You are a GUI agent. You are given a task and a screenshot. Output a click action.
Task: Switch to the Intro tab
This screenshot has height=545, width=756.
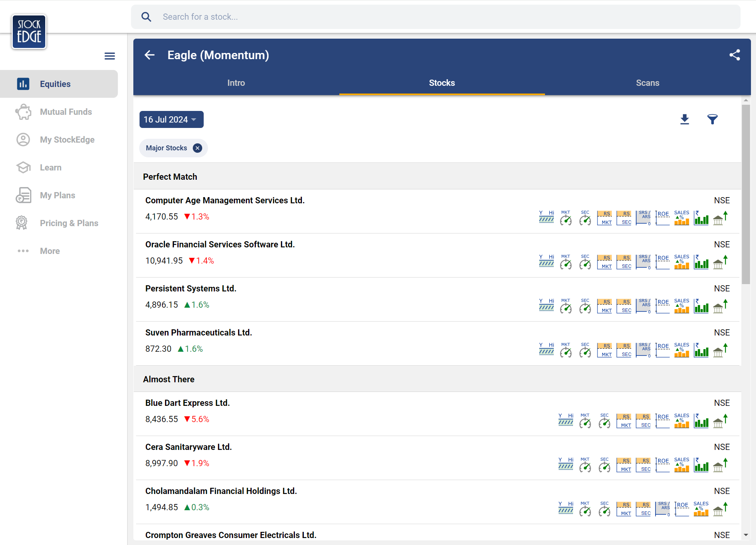pyautogui.click(x=236, y=83)
